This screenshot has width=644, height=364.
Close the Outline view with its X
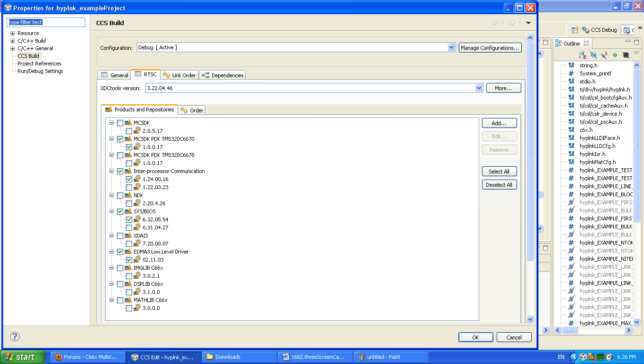tap(586, 43)
